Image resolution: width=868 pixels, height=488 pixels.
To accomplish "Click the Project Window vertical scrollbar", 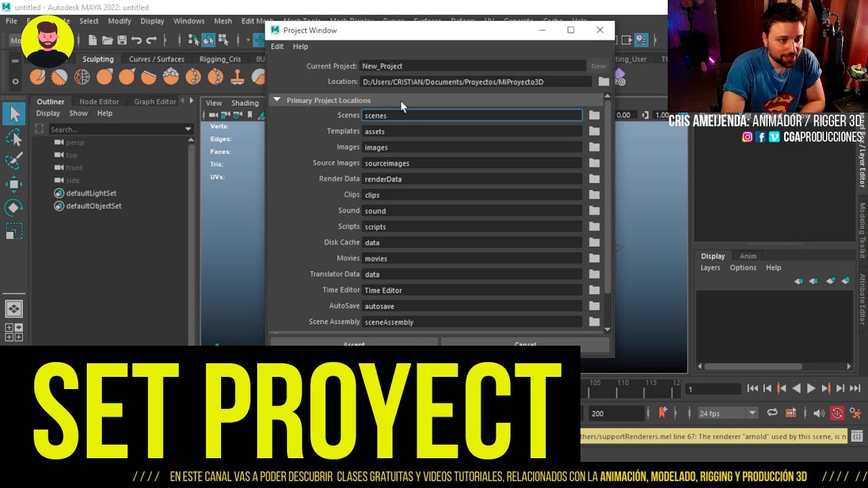I will click(607, 197).
